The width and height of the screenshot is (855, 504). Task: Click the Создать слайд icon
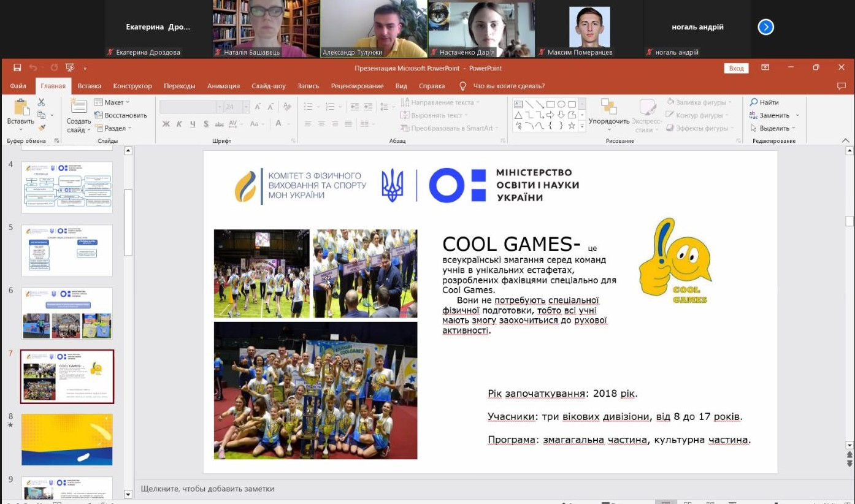pyautogui.click(x=79, y=107)
